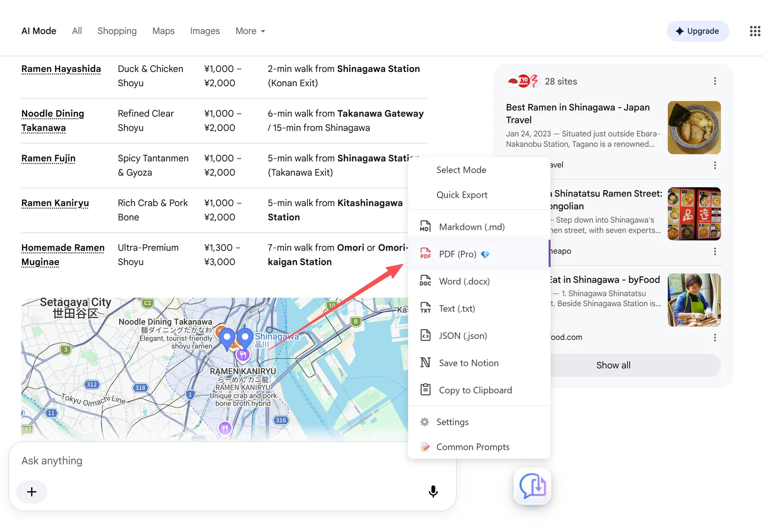Open Noodle Dining Takanawa link
This screenshot has width=763, height=532.
tap(53, 121)
